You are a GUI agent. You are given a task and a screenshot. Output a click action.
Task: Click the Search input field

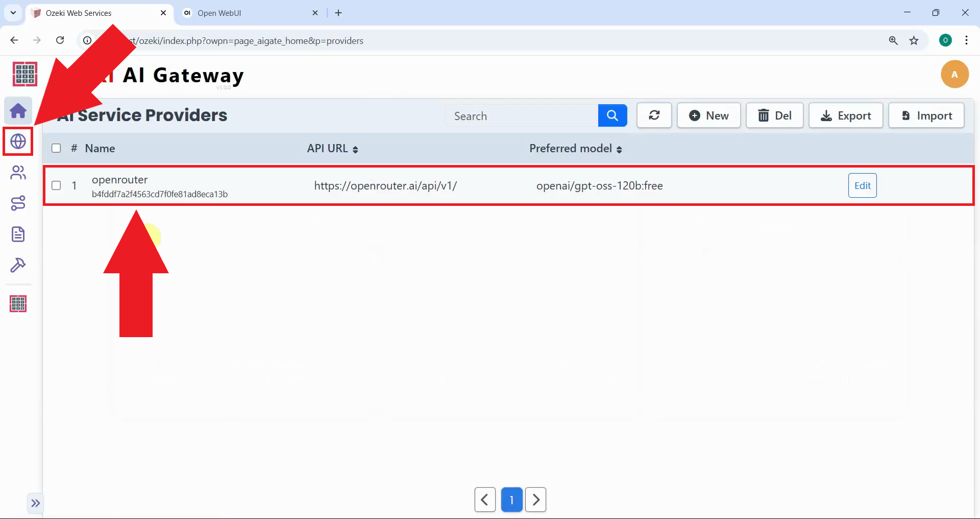pyautogui.click(x=521, y=116)
